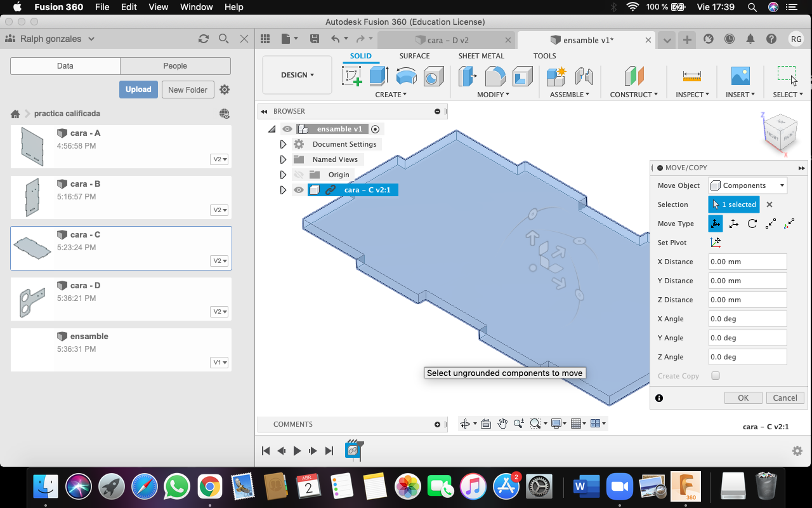Switch to the SURFACE tab

click(414, 56)
